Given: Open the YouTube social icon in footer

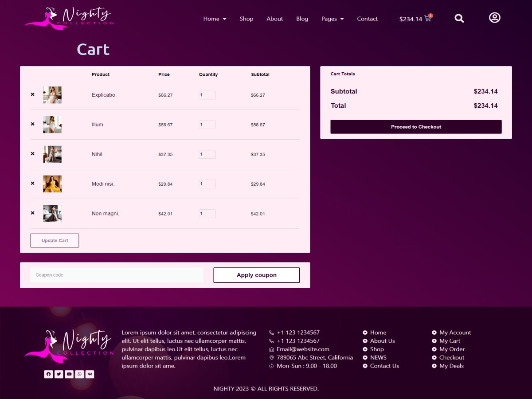Looking at the screenshot, I should click(x=69, y=374).
